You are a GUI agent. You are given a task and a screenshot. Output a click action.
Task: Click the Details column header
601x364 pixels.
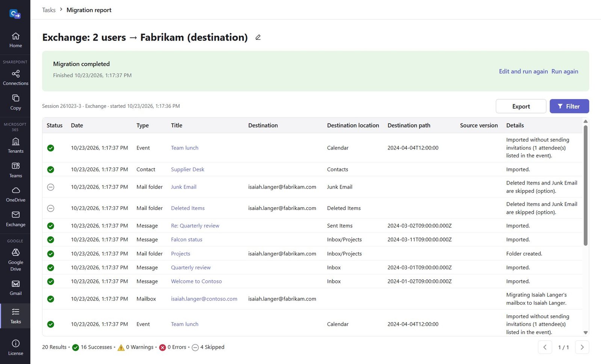click(515, 125)
